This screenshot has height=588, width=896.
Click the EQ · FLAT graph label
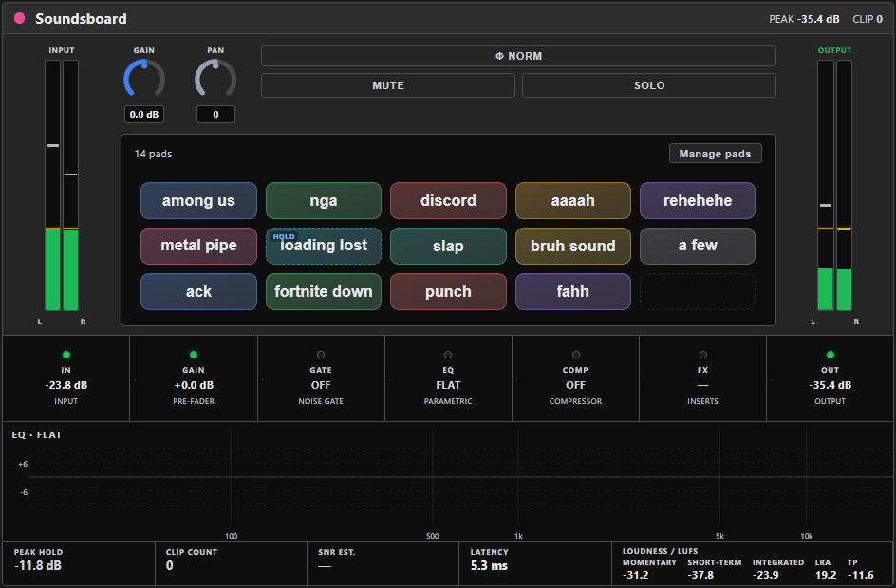pos(37,435)
